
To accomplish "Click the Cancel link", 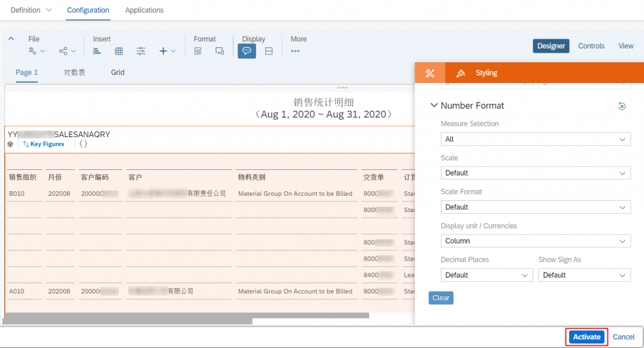I will point(623,337).
